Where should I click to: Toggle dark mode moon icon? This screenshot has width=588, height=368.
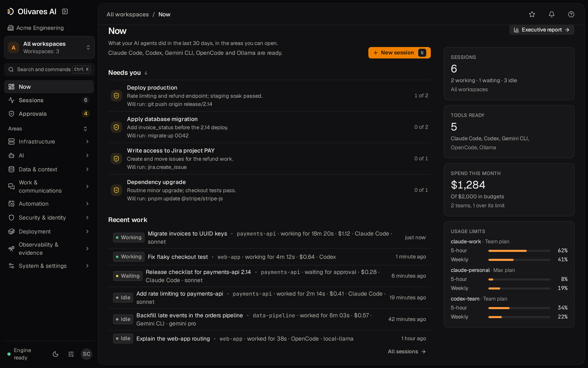pos(55,354)
